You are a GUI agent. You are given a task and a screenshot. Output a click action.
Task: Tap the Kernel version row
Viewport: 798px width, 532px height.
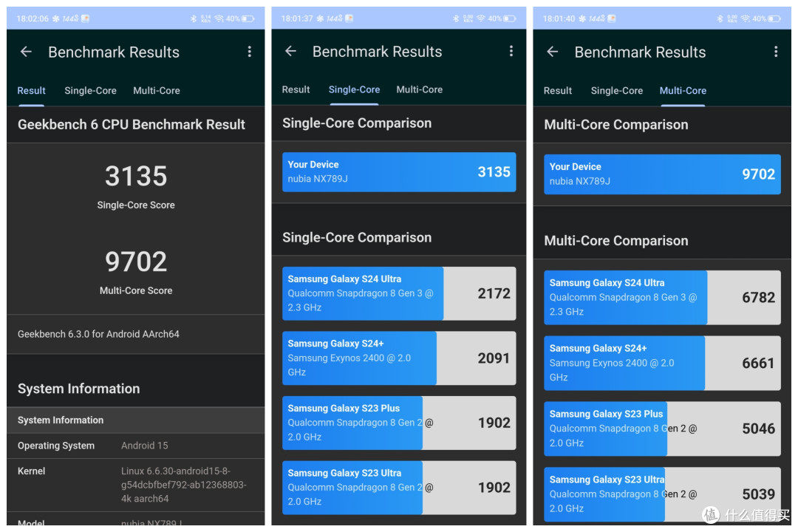click(x=135, y=485)
